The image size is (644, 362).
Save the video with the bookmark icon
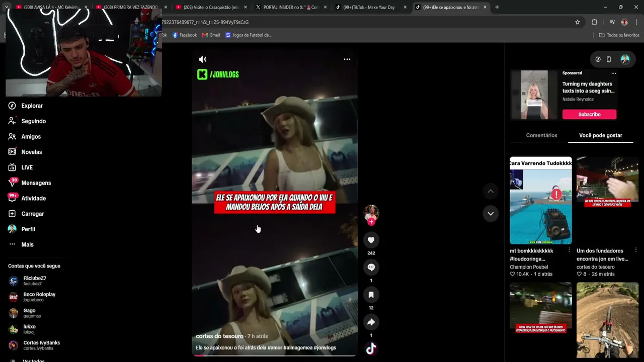(x=371, y=295)
